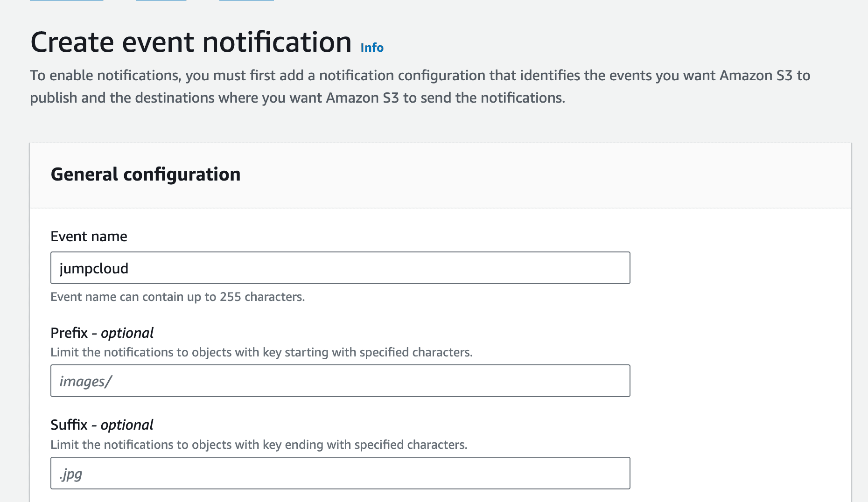Click the .jpg placeholder text
868x502 pixels.
pyautogui.click(x=71, y=474)
